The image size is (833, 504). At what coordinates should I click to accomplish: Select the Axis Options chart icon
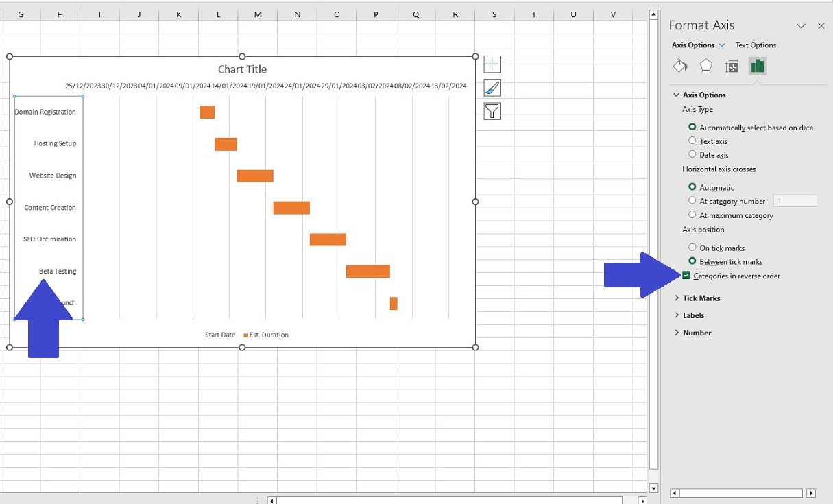point(757,66)
